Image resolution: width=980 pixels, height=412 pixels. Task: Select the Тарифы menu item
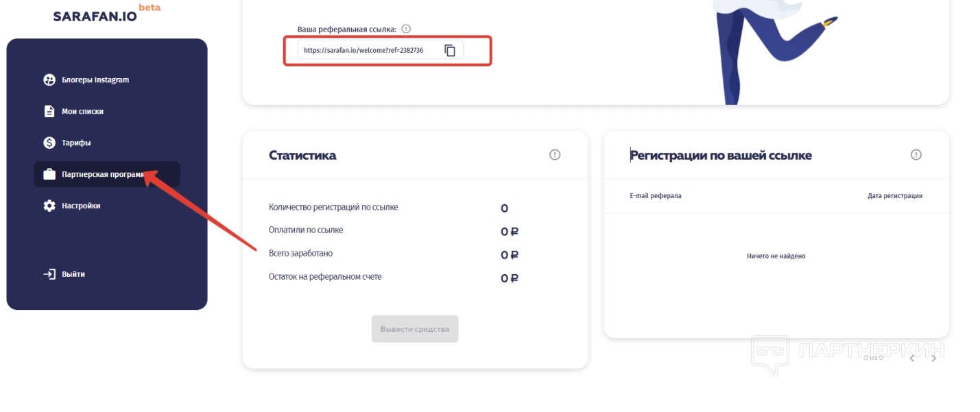pyautogui.click(x=76, y=143)
